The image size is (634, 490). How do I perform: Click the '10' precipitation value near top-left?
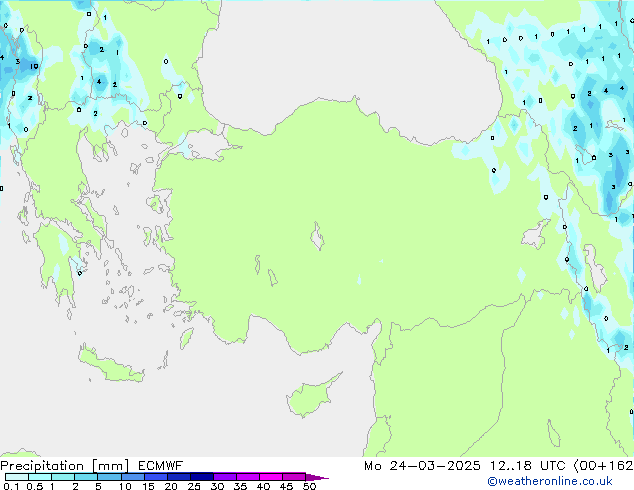click(x=34, y=66)
